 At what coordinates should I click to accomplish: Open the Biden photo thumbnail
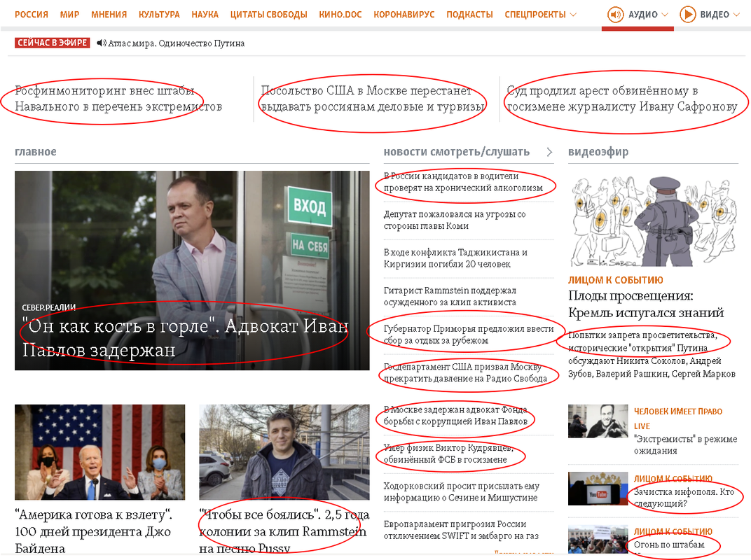99,452
